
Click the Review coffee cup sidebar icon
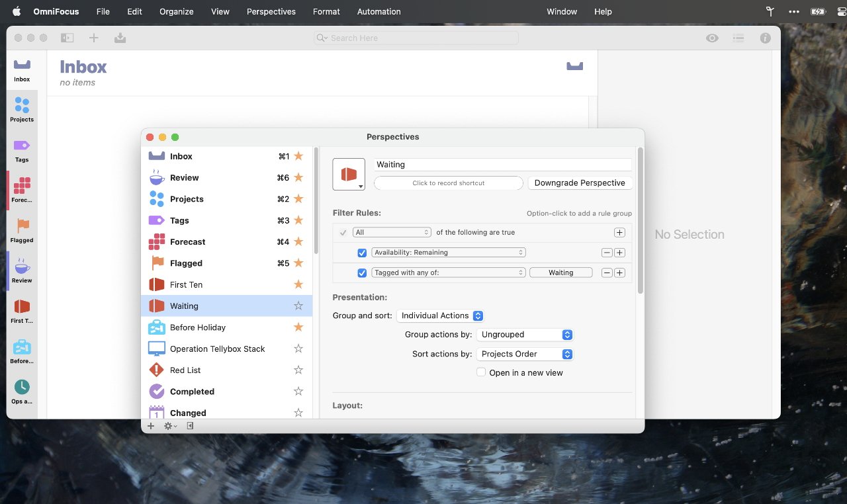[x=22, y=270]
